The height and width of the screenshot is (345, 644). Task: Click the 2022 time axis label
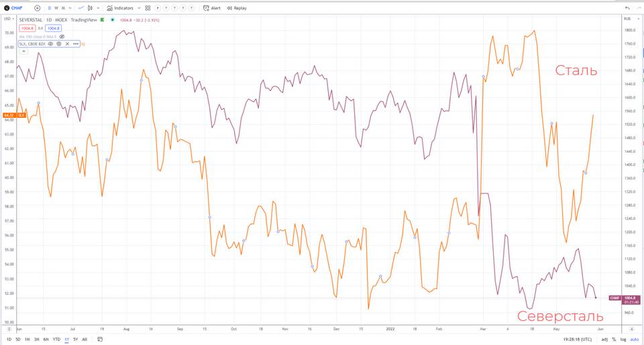[390, 329]
